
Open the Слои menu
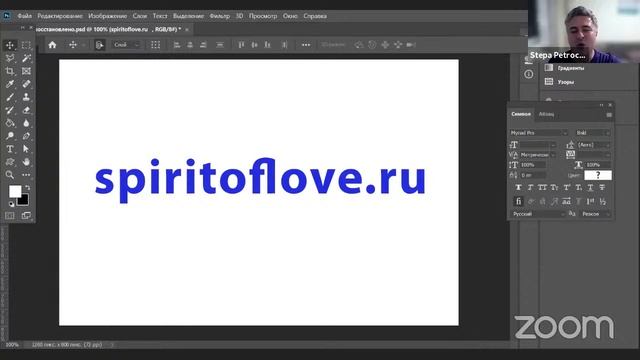point(140,16)
